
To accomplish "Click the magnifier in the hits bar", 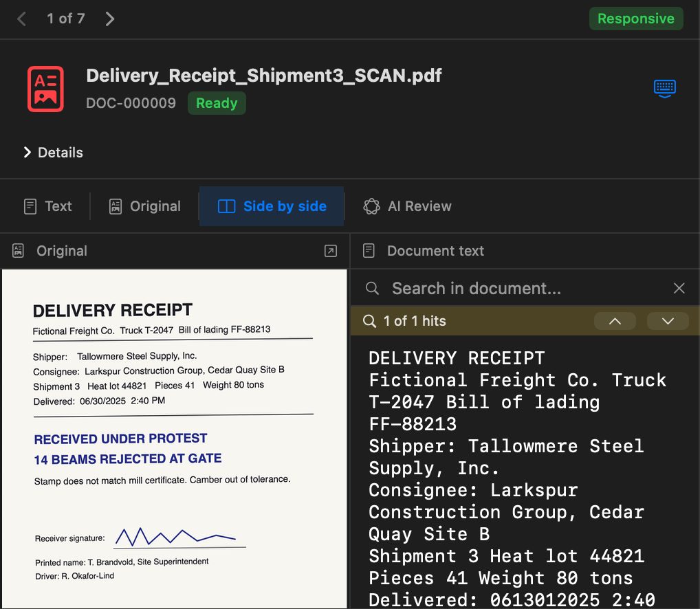I will pos(369,321).
